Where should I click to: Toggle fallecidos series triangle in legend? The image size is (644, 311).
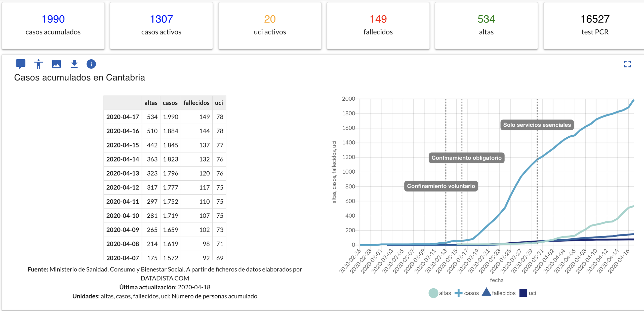click(x=486, y=292)
